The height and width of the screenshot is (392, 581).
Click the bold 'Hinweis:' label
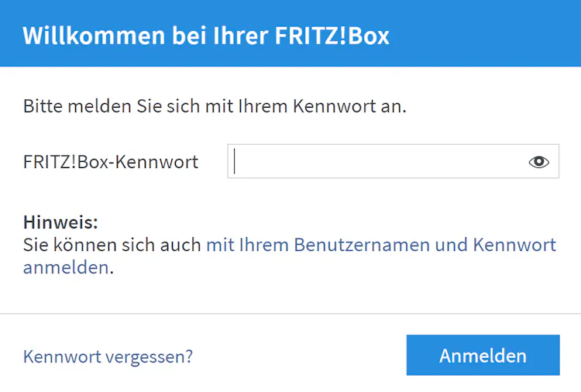pos(60,222)
